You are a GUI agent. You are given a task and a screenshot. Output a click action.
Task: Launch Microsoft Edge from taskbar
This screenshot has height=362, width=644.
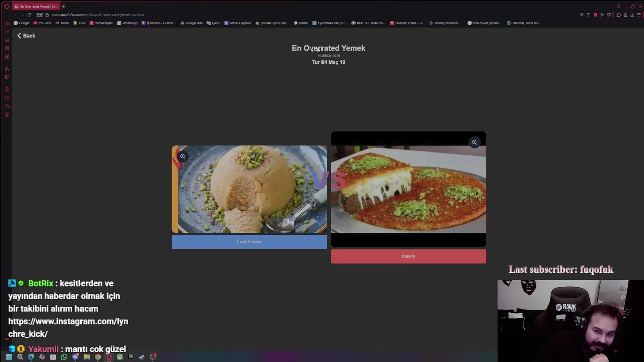tap(31, 357)
